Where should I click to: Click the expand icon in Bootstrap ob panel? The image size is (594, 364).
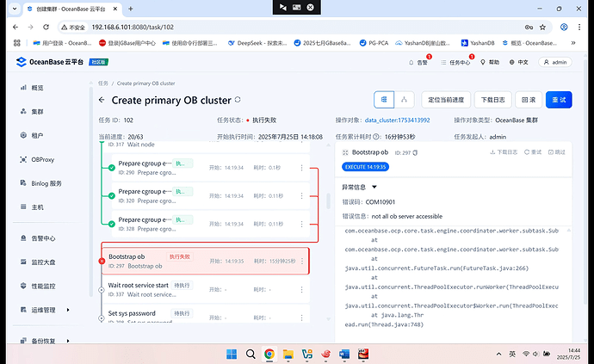pos(345,152)
